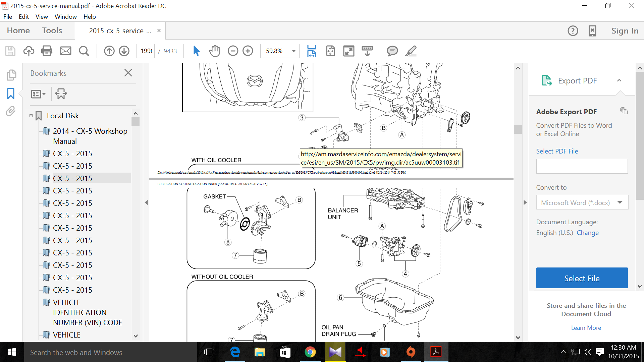Activate the Hand pan tool

tap(215, 51)
